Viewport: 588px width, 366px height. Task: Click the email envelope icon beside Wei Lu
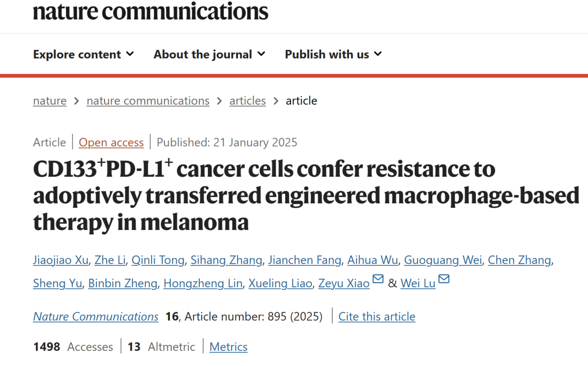444,279
